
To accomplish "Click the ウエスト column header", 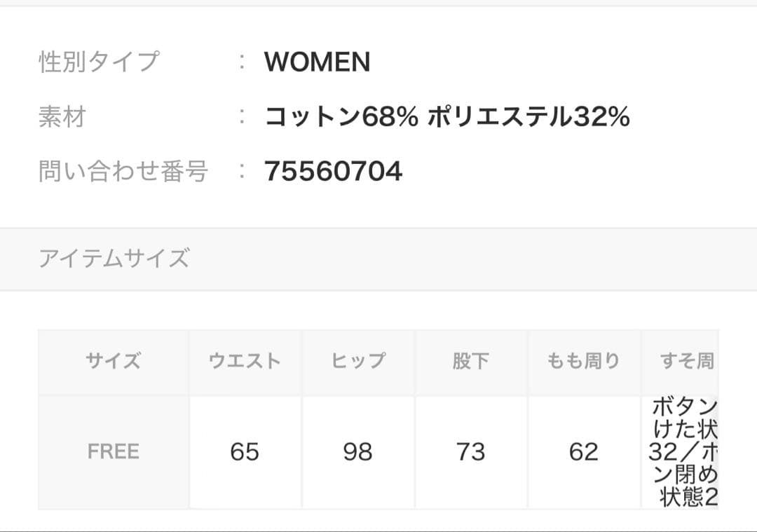I will pos(245,361).
